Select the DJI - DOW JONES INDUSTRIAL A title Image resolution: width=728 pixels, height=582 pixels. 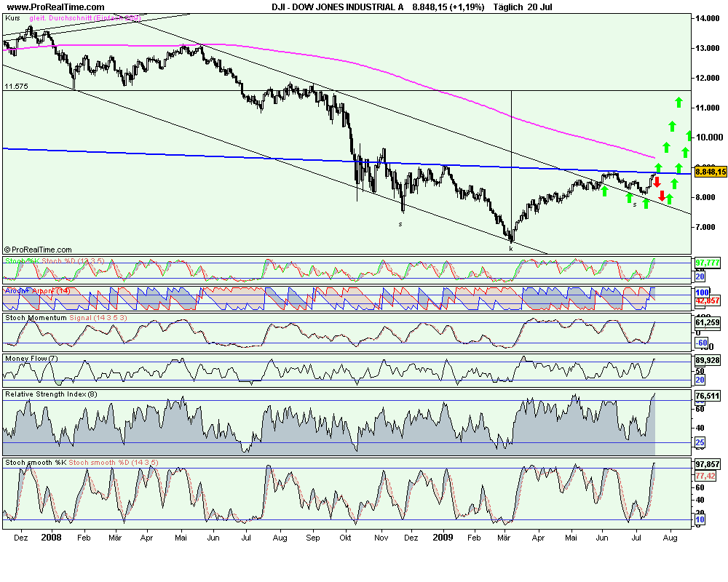tap(338, 7)
